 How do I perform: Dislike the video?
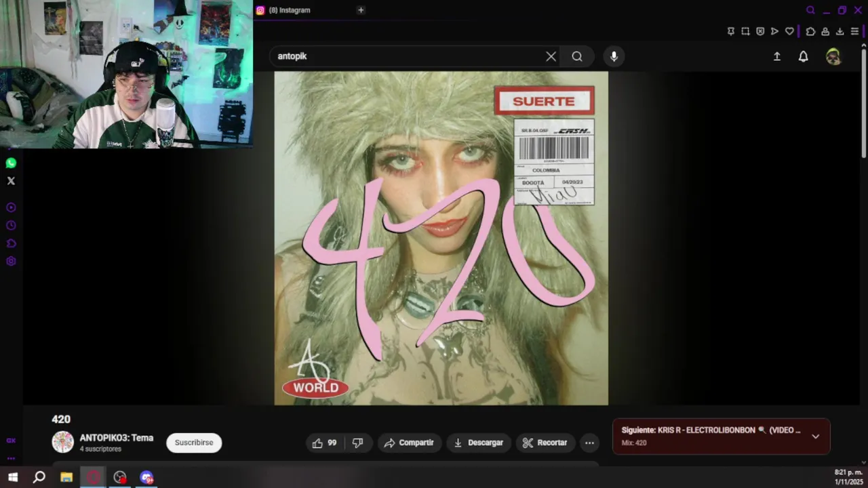point(357,443)
